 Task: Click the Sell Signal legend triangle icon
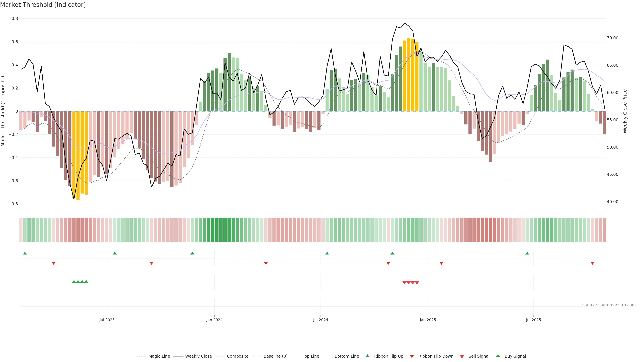462,356
